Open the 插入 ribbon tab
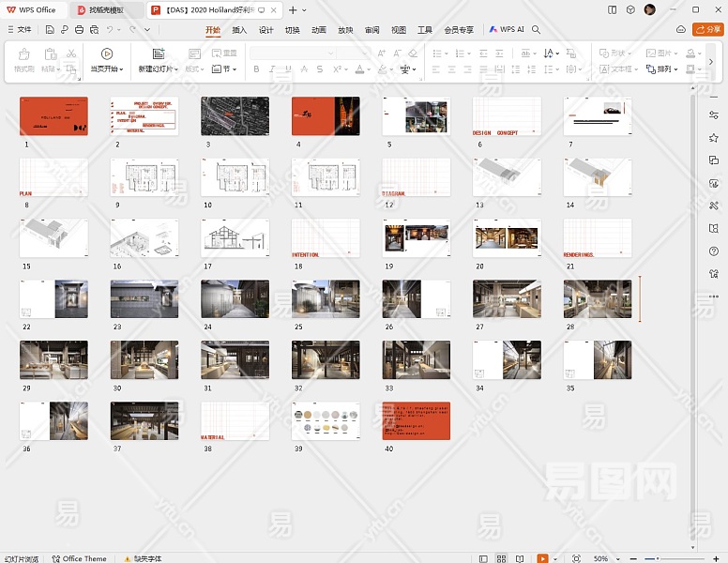Image resolution: width=728 pixels, height=563 pixels. [239, 30]
